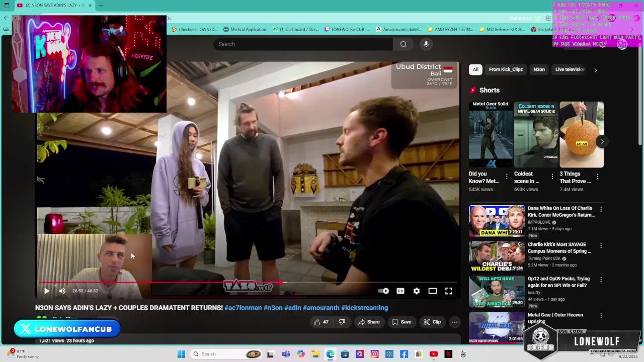Open options menu for Coldest scene Short
The width and height of the screenshot is (644, 362).
552,176
